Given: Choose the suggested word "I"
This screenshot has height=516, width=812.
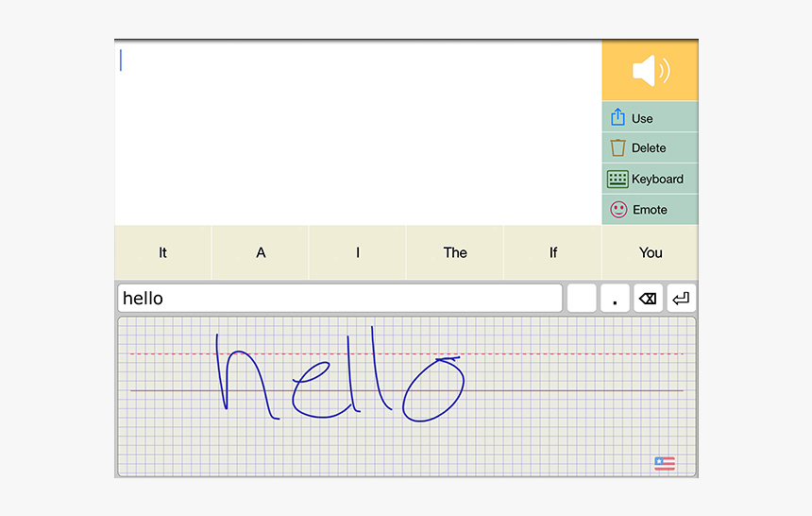Looking at the screenshot, I should [358, 252].
